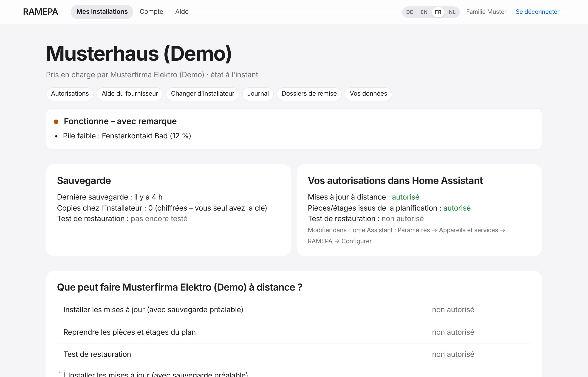This screenshot has width=588, height=377.
Task: Switch language to DE
Action: coord(410,12)
